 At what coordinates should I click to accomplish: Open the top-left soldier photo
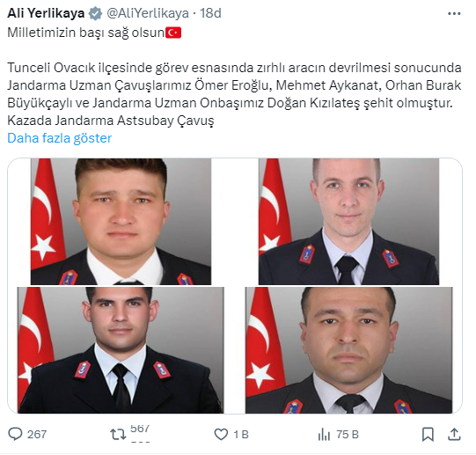coord(121,222)
